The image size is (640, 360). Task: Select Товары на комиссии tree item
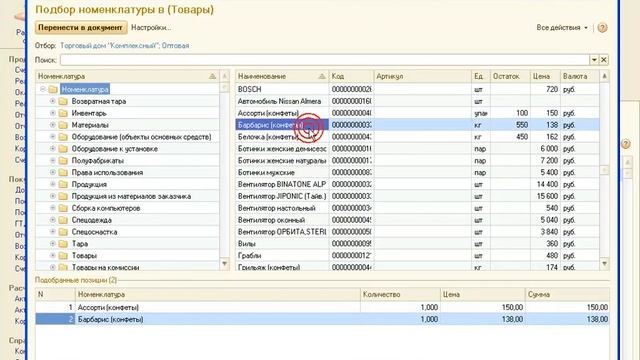105,267
